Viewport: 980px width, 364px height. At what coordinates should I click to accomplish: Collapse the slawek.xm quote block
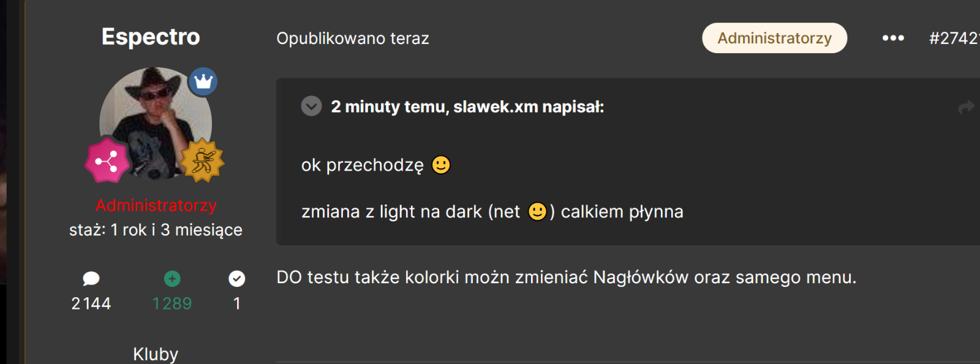coord(311,106)
